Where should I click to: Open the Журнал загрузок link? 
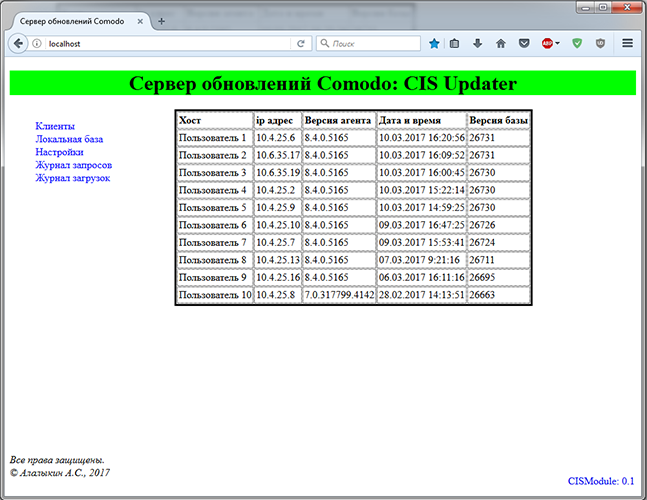(73, 178)
